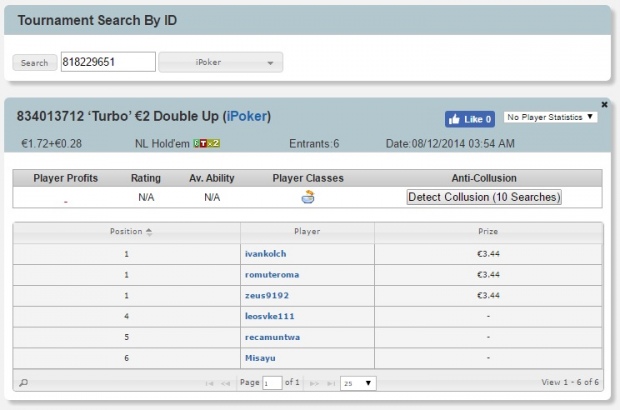Go to the next page arrow
Screen dimensions: 620x410
(x=314, y=383)
